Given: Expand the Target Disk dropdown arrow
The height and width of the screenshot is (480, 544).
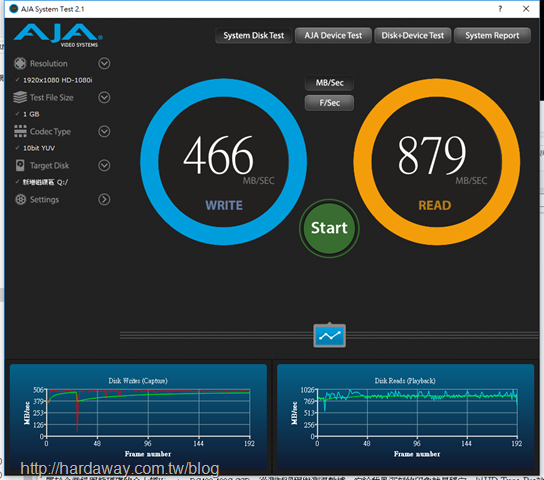Looking at the screenshot, I should tap(104, 165).
